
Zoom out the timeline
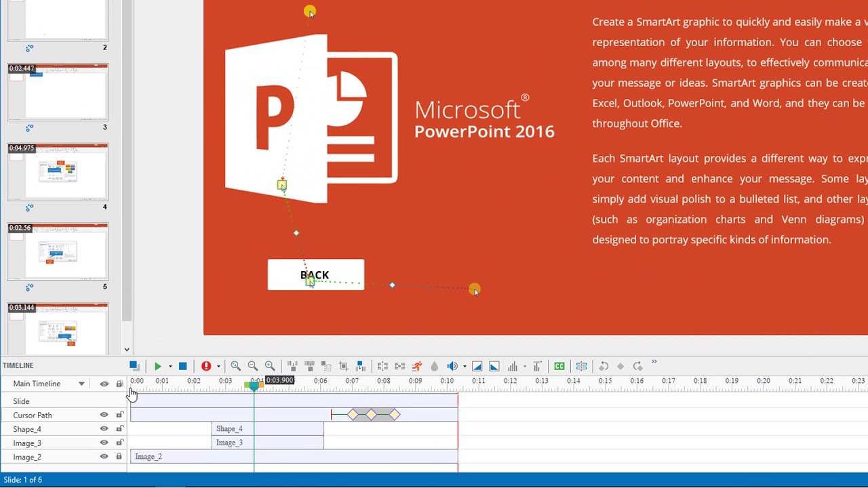coord(253,366)
